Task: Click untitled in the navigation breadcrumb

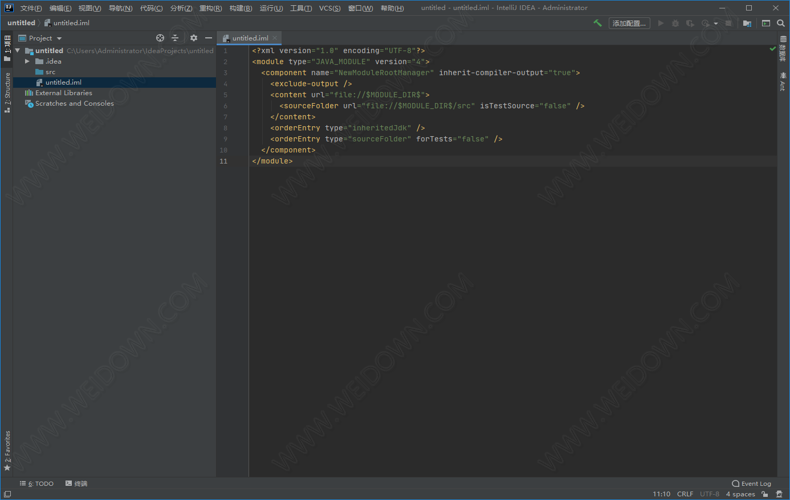Action: click(x=21, y=23)
